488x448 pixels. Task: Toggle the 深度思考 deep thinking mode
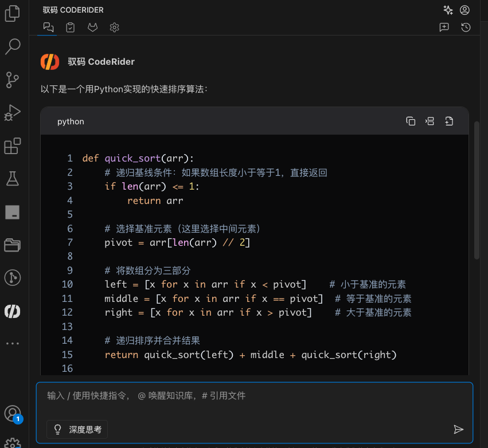[77, 429]
